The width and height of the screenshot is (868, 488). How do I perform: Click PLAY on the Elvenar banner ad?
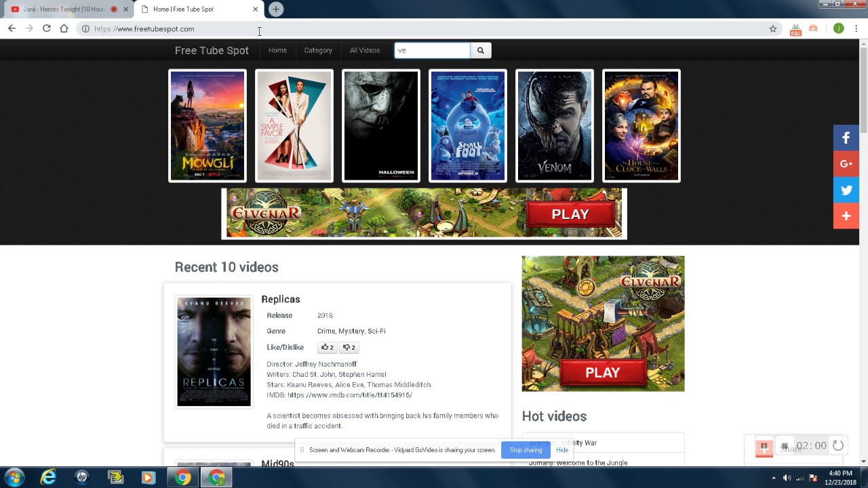click(570, 214)
